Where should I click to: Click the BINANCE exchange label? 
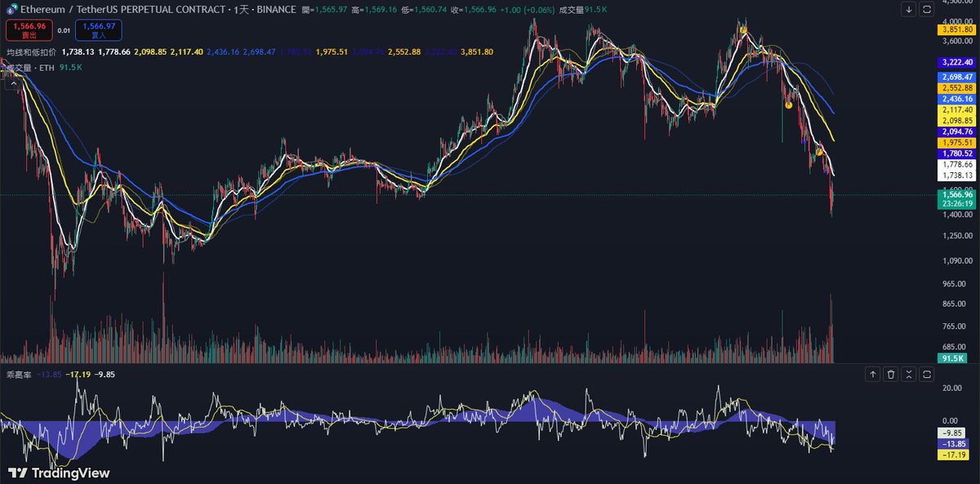(275, 9)
